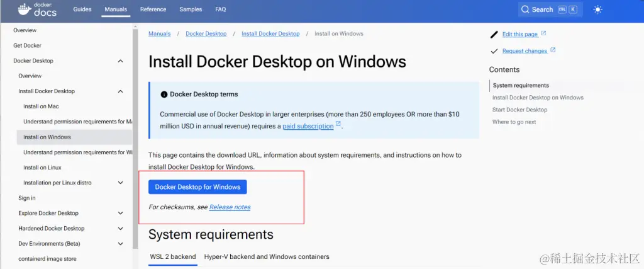Select the WSL 2 backend tab

(x=173, y=256)
